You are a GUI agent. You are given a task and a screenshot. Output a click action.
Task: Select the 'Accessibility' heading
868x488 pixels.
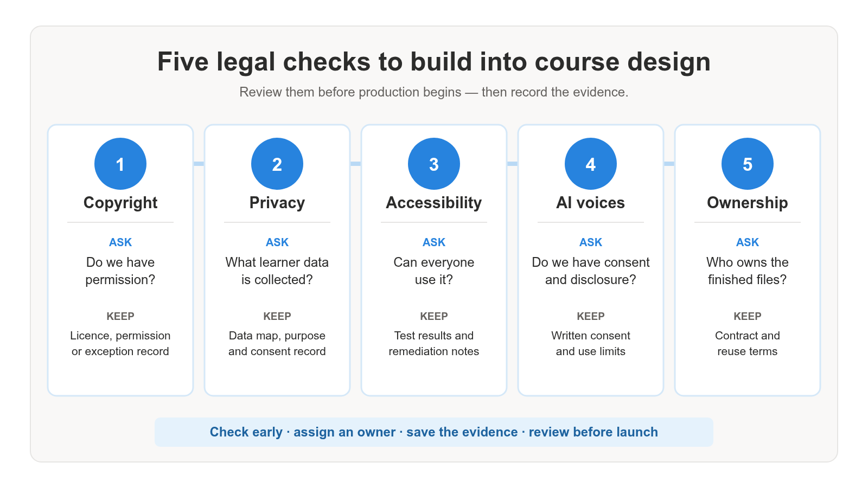tap(434, 203)
